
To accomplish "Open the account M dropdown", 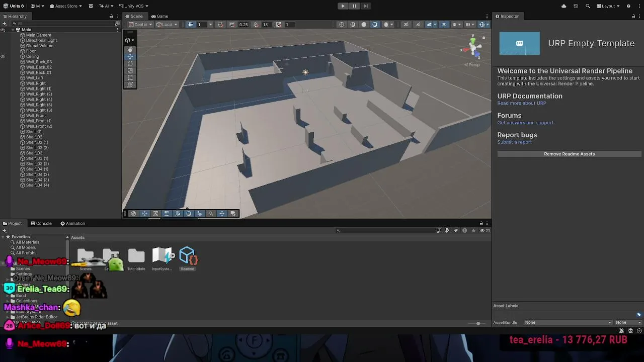I will (37, 6).
